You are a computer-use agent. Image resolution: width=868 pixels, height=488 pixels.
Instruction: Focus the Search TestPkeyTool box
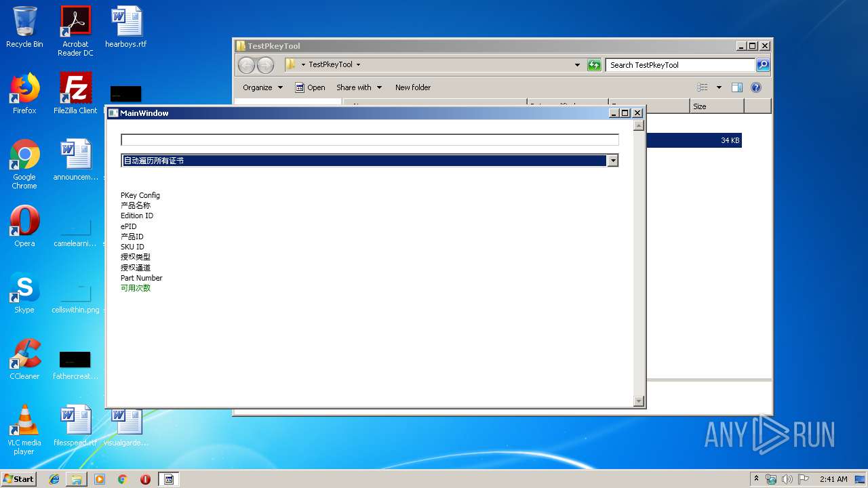click(680, 65)
